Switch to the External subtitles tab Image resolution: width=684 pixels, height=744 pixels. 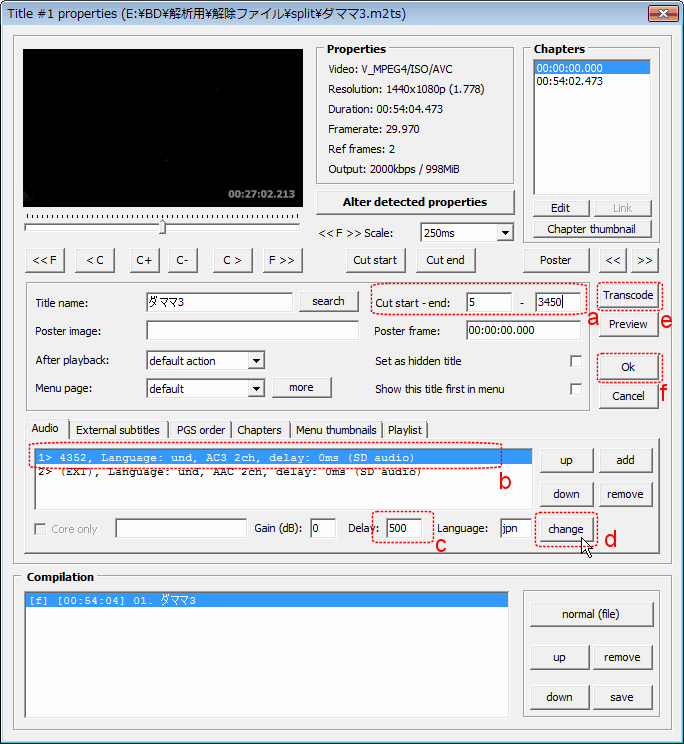(116, 430)
